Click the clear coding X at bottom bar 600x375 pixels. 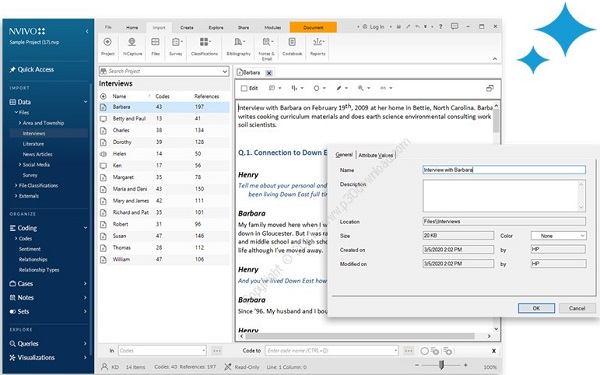(494, 351)
